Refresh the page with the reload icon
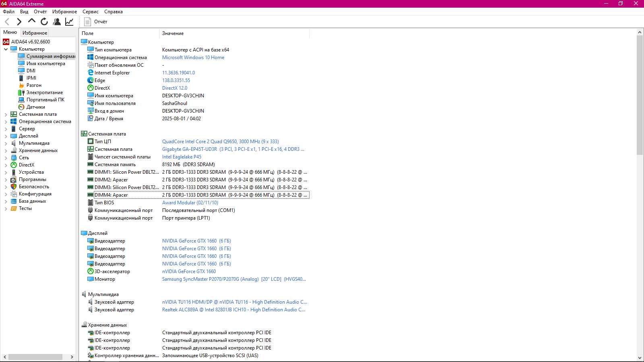 pos(44,22)
